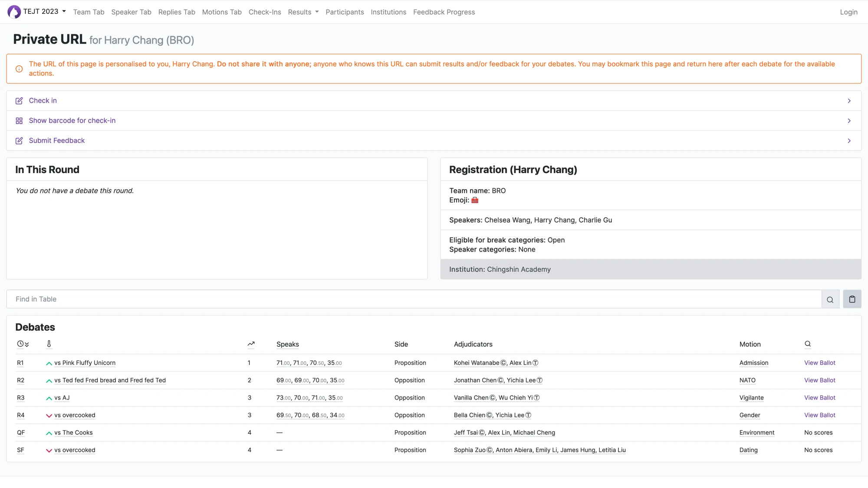The image size is (868, 488).
Task: Go to the Motions Tab
Action: click(222, 12)
